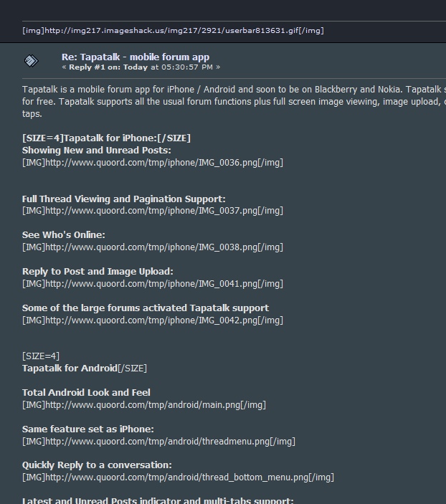Click the Tapatalk for Android heading
This screenshot has width=446, height=504.
click(70, 369)
